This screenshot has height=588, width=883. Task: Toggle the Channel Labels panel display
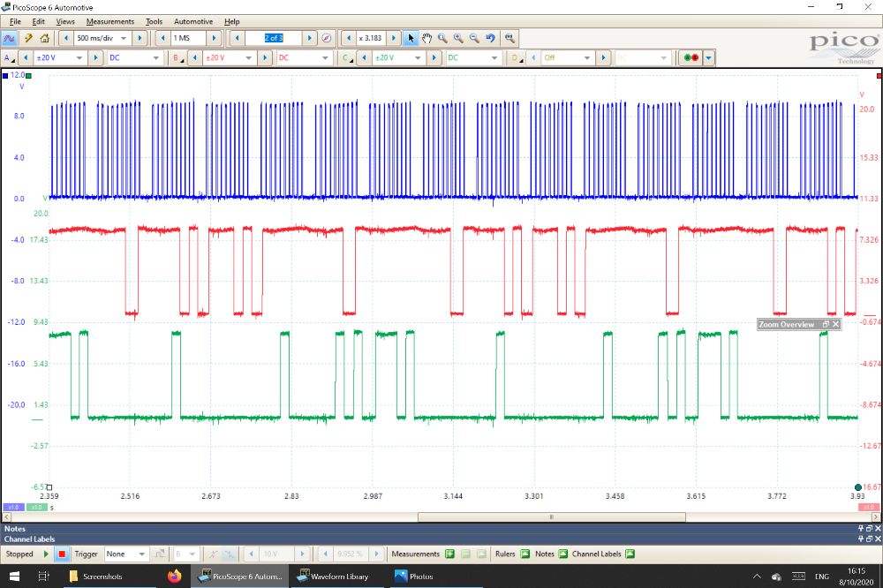630,554
